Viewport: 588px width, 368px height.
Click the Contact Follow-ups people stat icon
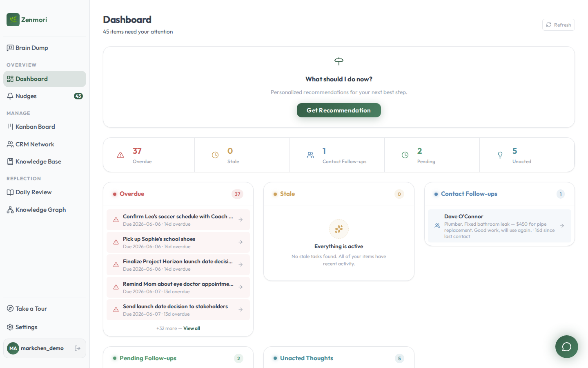coord(310,155)
